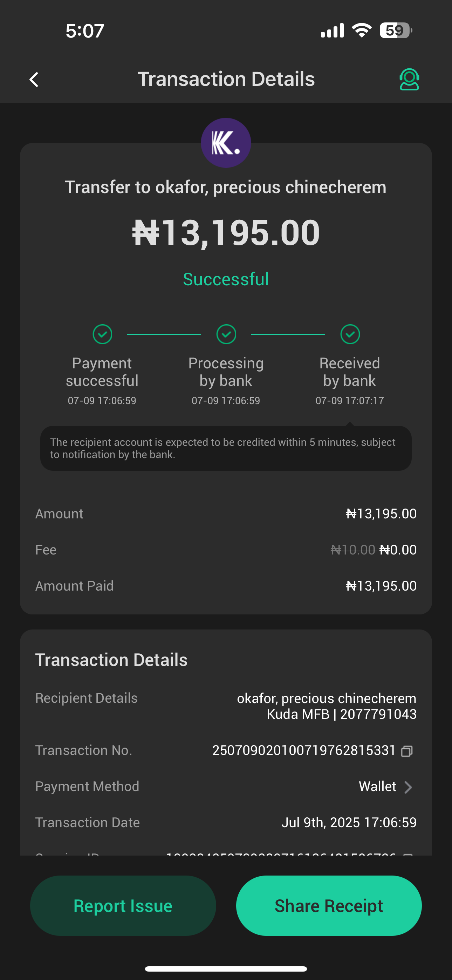
Task: Open customer support headset icon
Action: tap(409, 79)
